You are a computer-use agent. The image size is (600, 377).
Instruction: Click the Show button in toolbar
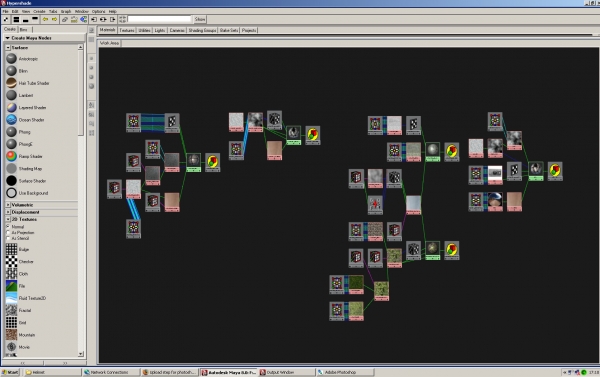coord(200,19)
